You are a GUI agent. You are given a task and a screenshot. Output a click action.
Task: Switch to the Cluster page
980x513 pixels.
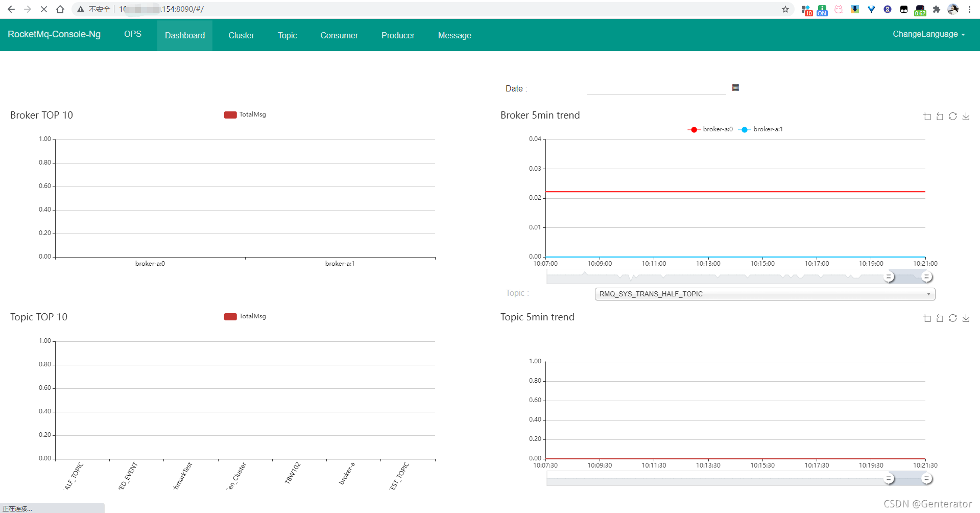coord(241,35)
